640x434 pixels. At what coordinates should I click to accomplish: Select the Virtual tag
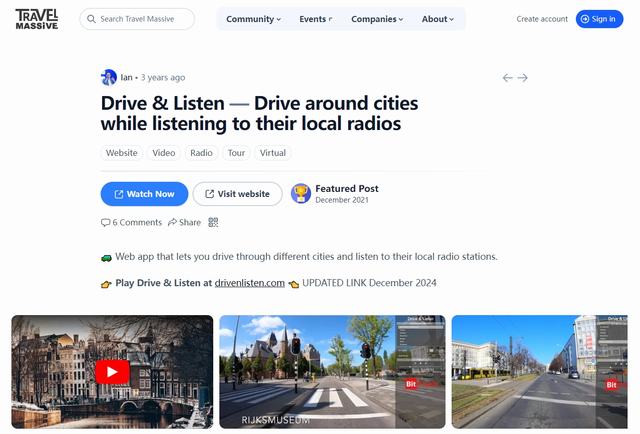pyautogui.click(x=272, y=153)
